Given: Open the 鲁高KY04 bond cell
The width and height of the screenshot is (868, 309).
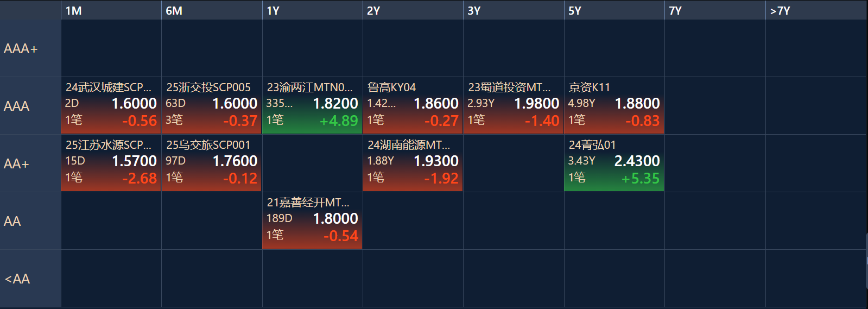Looking at the screenshot, I should 413,105.
